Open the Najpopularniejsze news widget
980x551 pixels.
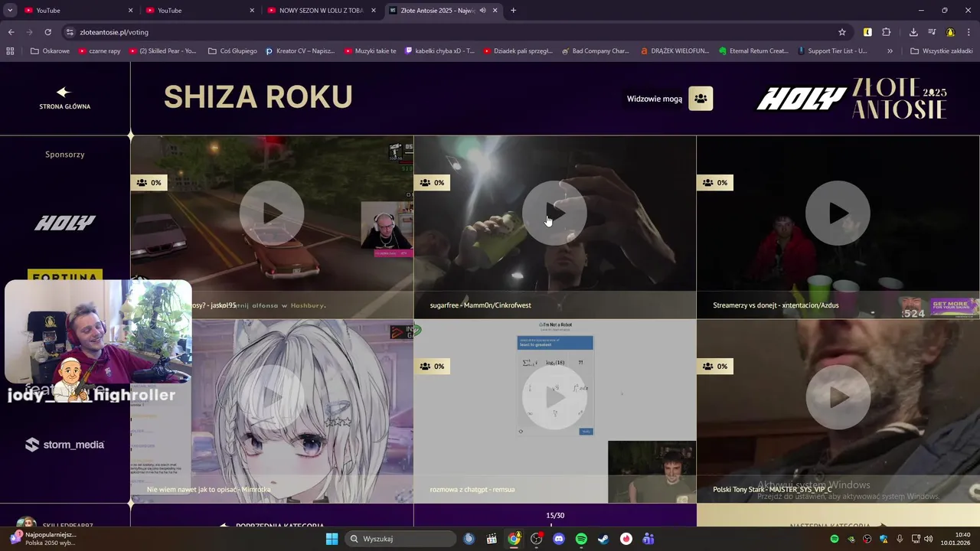(42, 539)
